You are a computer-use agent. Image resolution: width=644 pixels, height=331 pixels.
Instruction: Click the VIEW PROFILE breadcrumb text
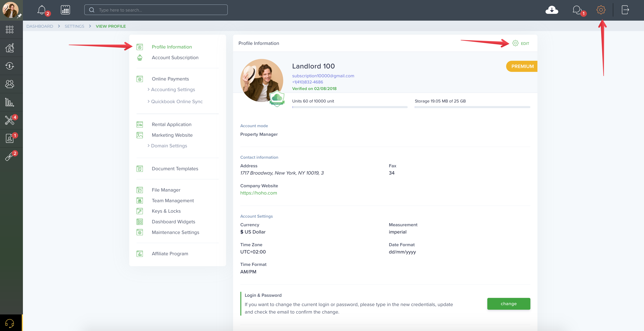point(111,26)
